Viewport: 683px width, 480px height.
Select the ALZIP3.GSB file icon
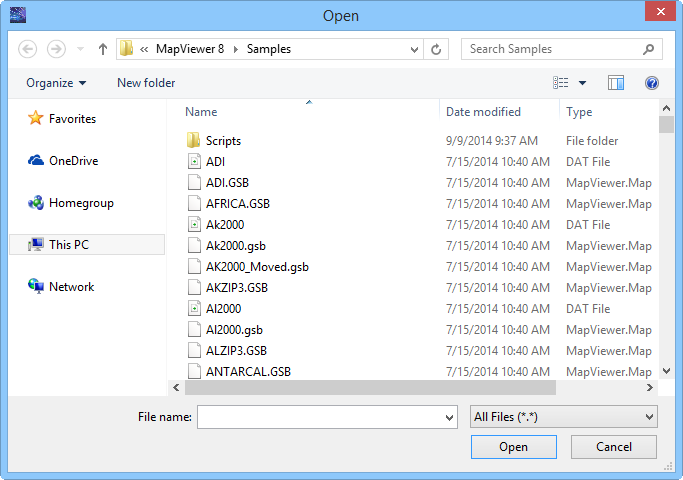point(194,351)
